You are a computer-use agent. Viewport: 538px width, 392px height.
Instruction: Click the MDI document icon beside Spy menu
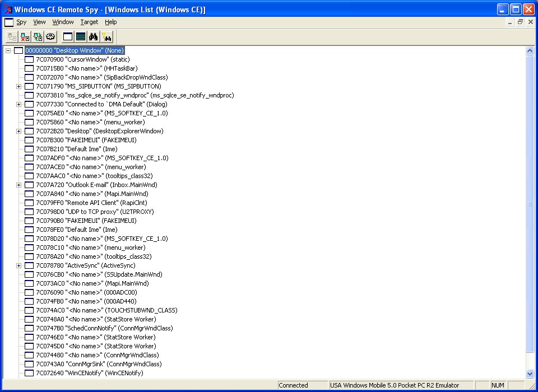(9, 22)
